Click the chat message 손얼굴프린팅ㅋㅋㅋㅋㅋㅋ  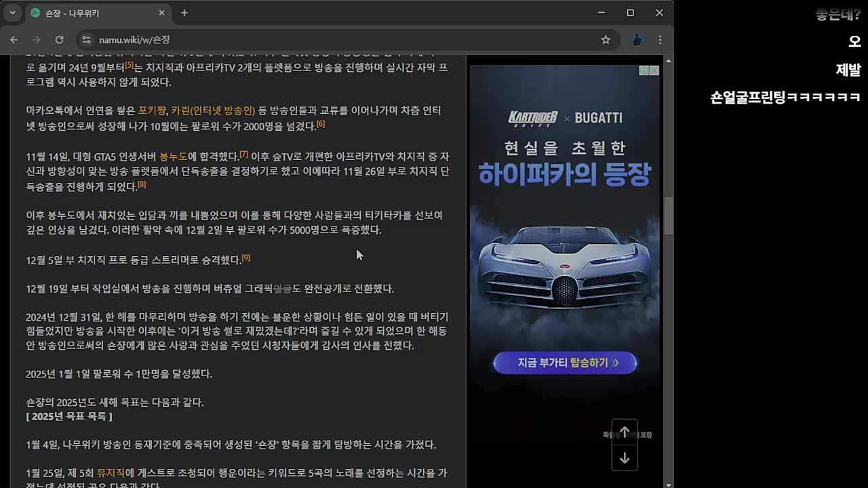pyautogui.click(x=785, y=97)
